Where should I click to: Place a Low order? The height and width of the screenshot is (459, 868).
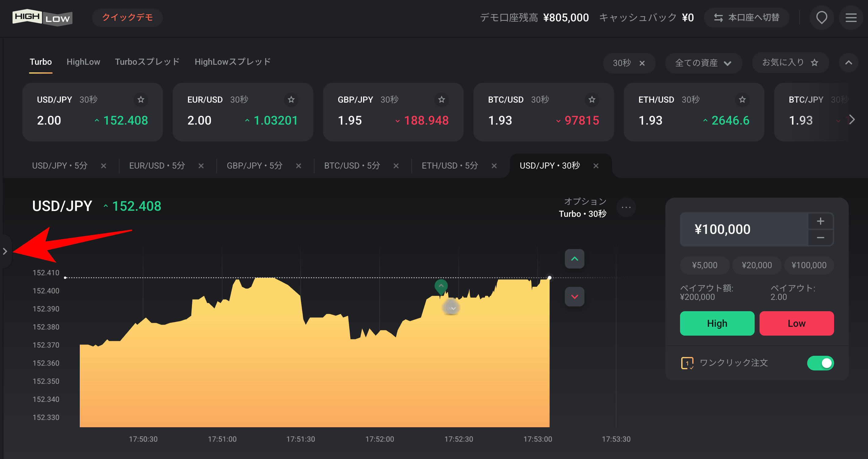tap(796, 323)
